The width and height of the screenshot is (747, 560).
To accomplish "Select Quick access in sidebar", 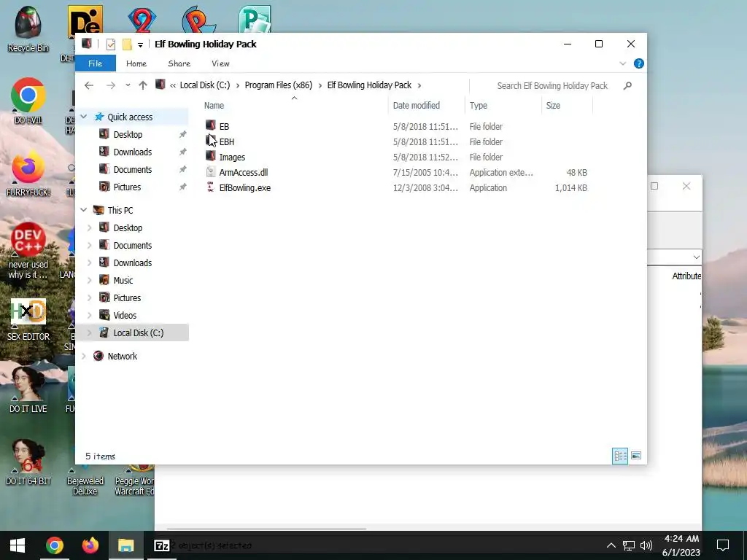I will [130, 117].
